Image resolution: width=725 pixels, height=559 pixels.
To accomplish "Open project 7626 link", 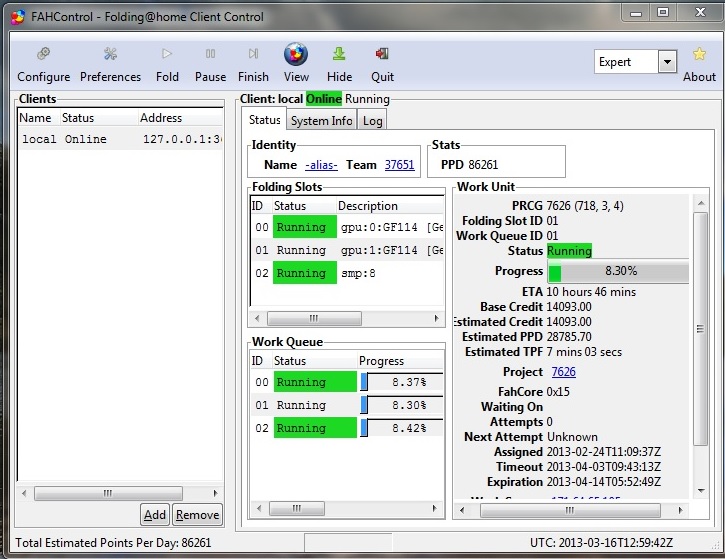I will pos(564,372).
